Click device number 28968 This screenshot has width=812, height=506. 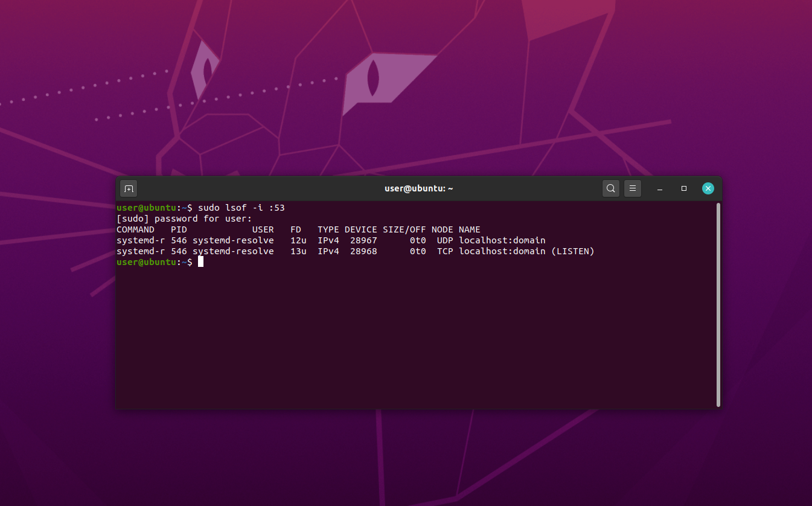(363, 251)
